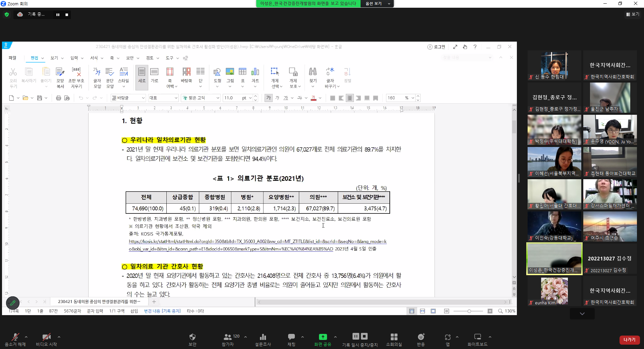Pause recording in the top recording bar
Viewport: 644px width, 349px height.
[x=58, y=15]
